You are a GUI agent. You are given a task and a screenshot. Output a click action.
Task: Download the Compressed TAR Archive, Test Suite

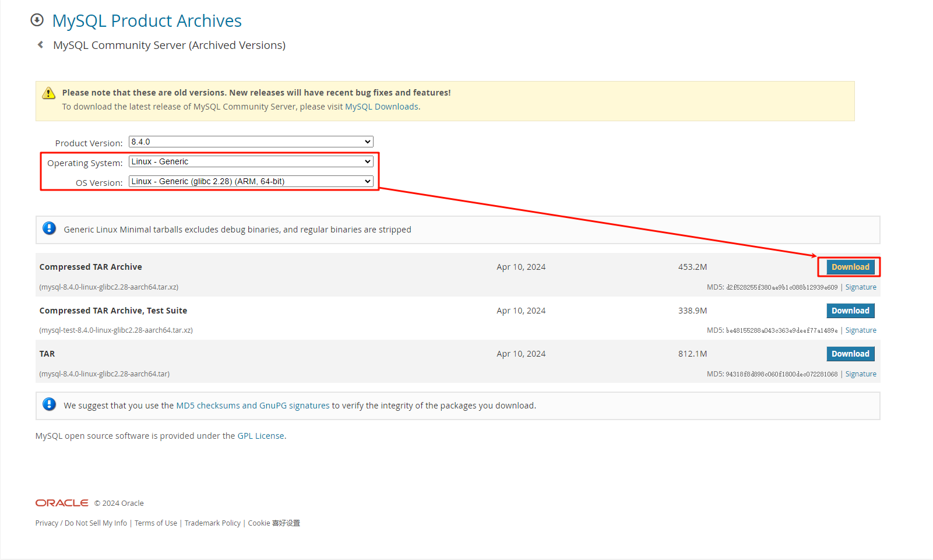pyautogui.click(x=850, y=311)
